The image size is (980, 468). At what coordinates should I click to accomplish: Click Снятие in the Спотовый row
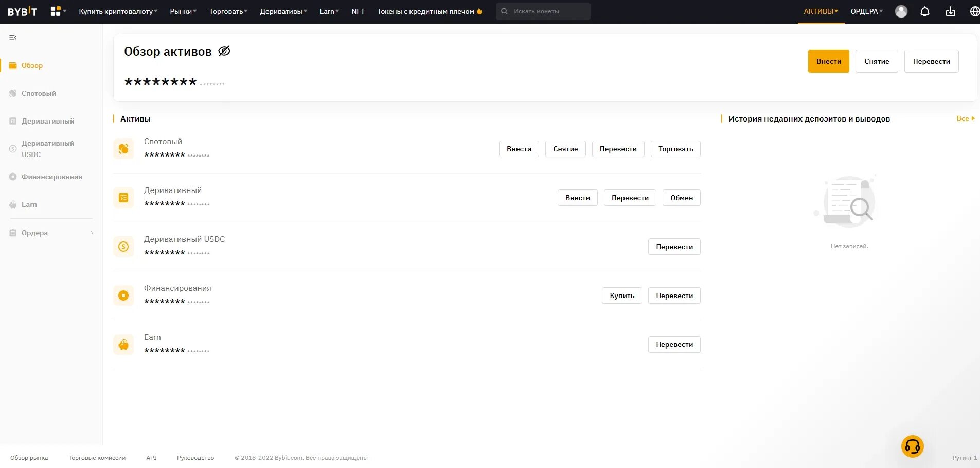point(565,149)
